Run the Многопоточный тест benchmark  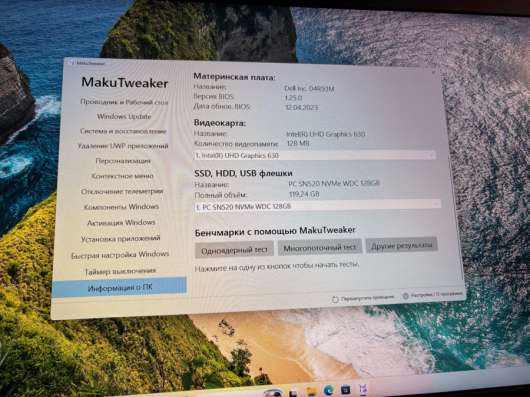click(320, 248)
